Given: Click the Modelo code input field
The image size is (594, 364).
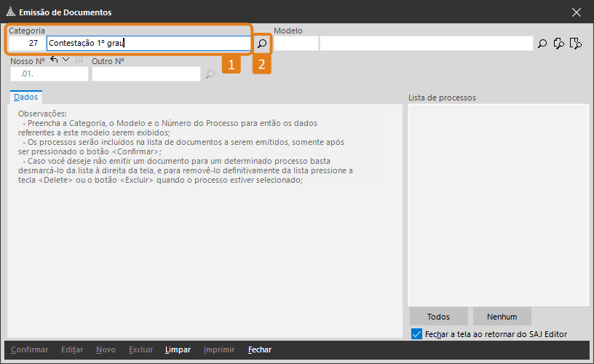Looking at the screenshot, I should coord(296,44).
